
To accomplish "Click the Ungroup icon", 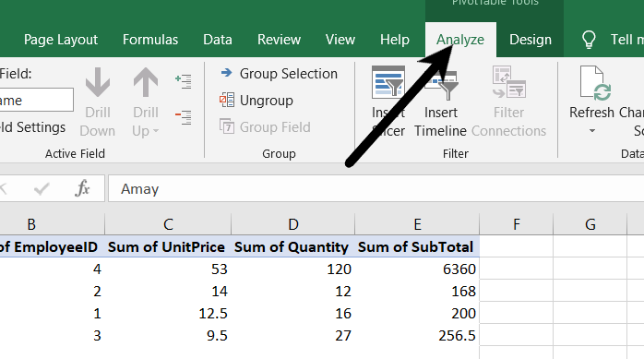I will click(x=227, y=100).
